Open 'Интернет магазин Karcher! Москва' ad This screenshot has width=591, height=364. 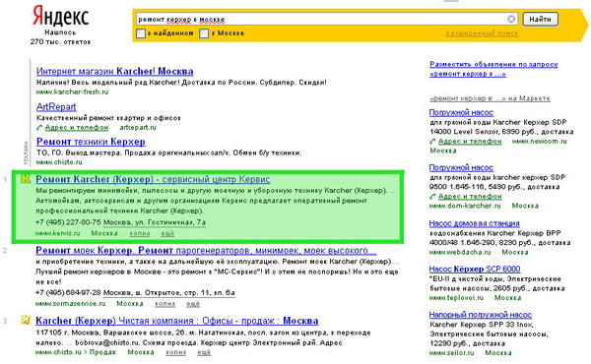(x=115, y=71)
